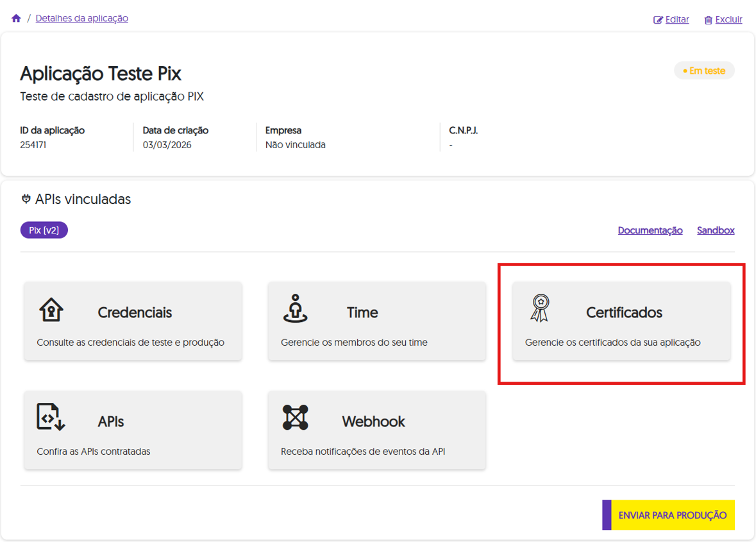The image size is (756, 542).
Task: Click the application ID value 254171
Action: [x=33, y=145]
